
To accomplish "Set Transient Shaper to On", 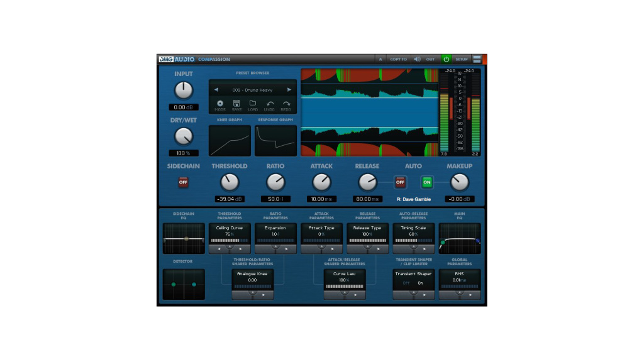I will 421,283.
